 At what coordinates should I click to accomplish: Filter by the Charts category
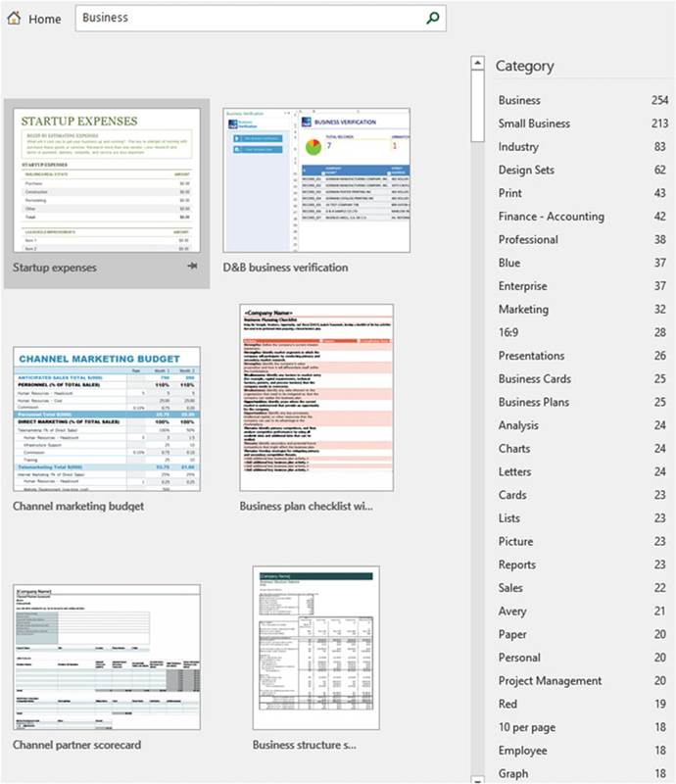click(514, 449)
